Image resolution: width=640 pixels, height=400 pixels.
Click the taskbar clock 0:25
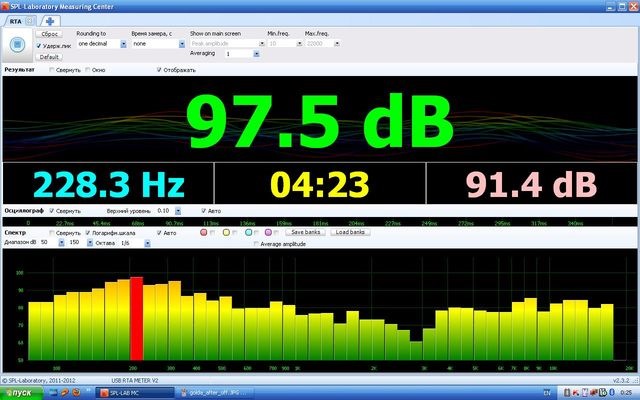click(x=626, y=393)
